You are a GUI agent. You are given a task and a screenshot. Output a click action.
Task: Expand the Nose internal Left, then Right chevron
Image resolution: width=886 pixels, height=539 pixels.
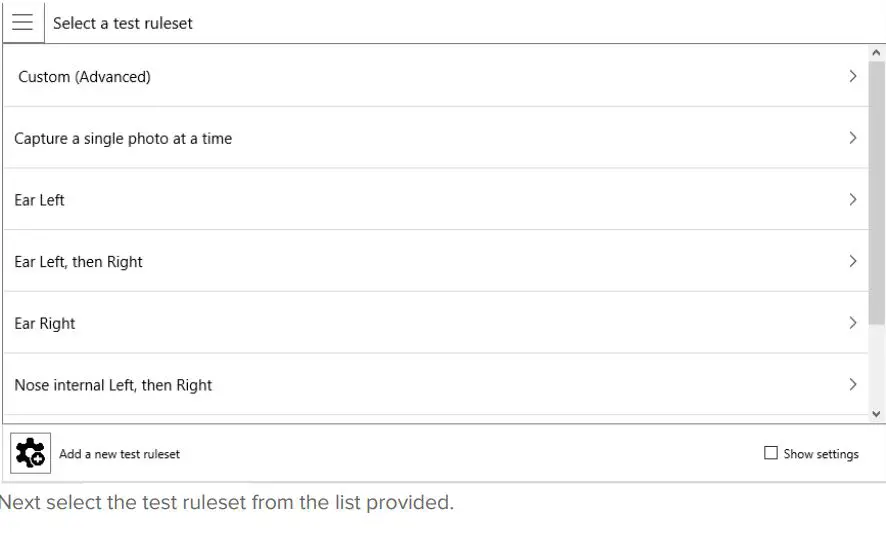(x=852, y=385)
